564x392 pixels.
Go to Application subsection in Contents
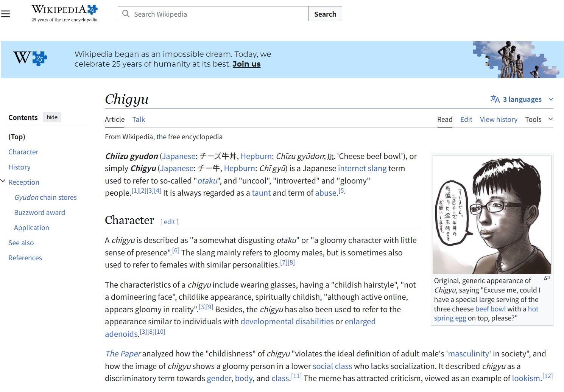(31, 227)
